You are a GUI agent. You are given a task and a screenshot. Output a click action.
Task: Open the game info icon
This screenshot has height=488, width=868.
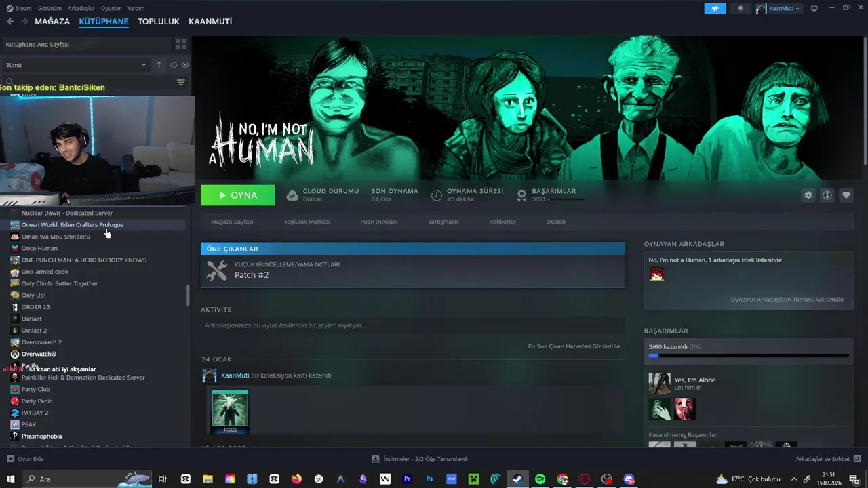[827, 195]
